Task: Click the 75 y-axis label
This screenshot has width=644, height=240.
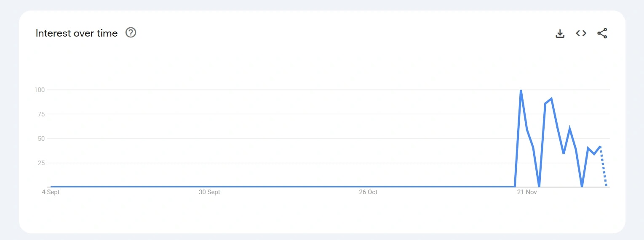Action: point(41,114)
